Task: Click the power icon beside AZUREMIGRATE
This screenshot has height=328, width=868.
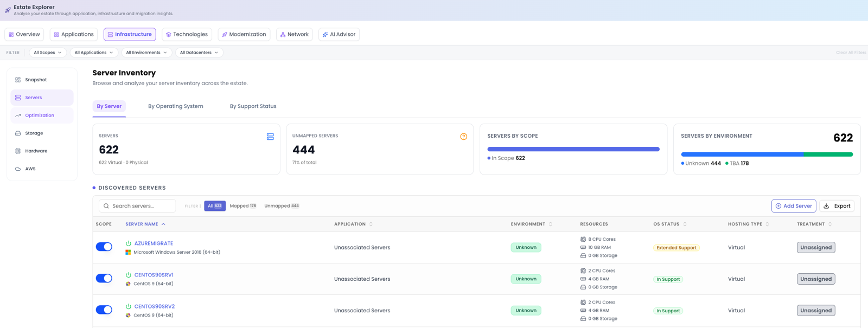Action: (129, 243)
